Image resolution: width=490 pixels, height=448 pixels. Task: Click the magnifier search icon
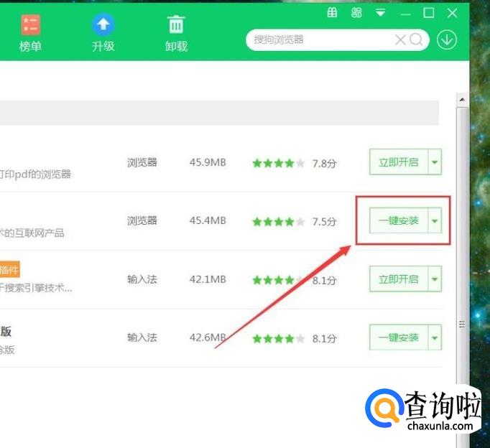416,39
